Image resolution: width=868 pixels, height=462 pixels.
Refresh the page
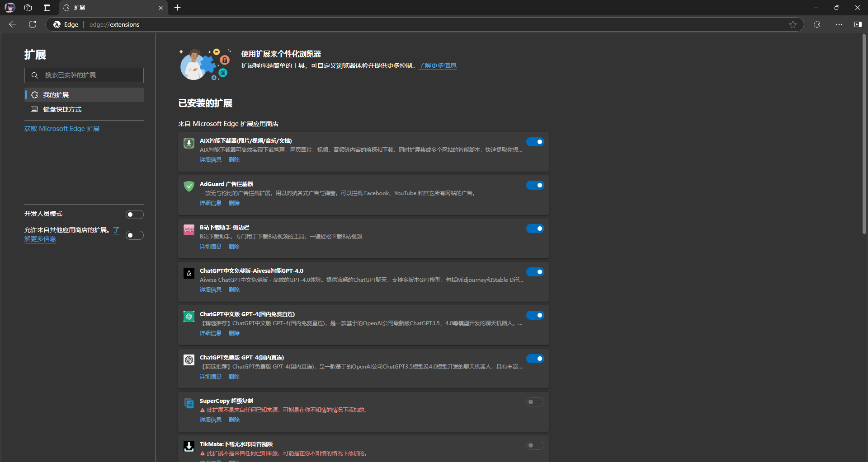(x=33, y=24)
